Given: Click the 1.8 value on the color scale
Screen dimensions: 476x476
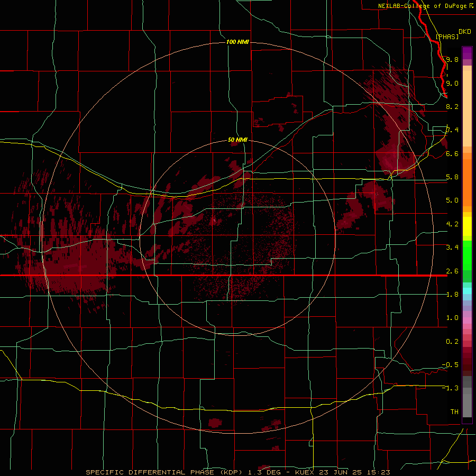Looking at the screenshot, I should click(x=452, y=295).
